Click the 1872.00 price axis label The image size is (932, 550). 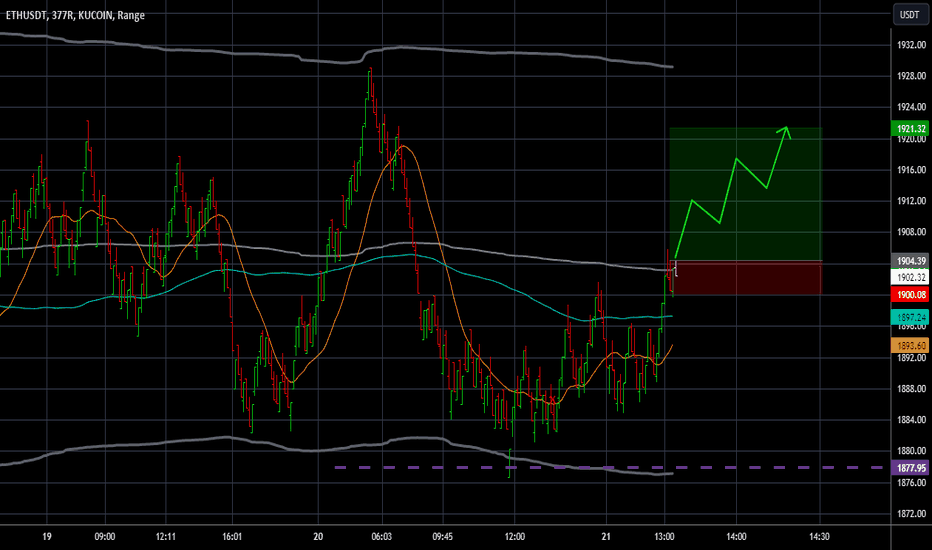pos(911,513)
